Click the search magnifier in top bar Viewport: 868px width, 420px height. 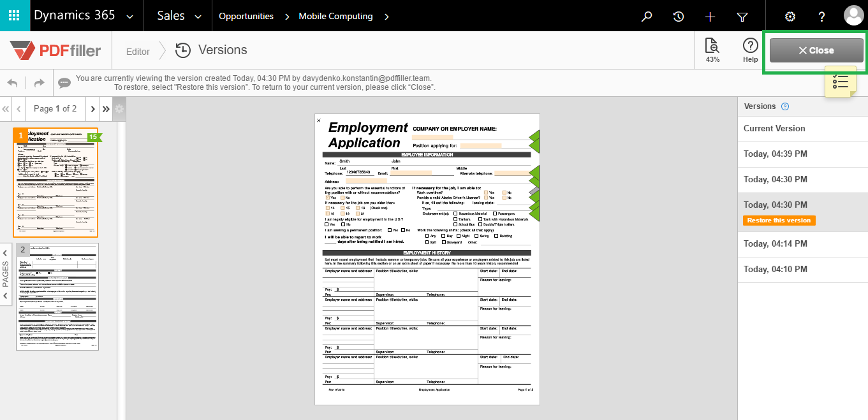click(647, 17)
